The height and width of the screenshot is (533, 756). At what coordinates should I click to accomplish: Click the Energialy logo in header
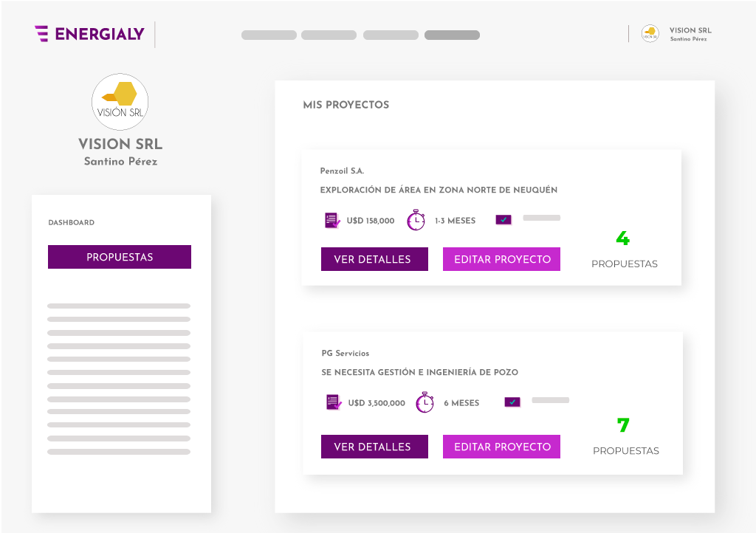tap(89, 33)
